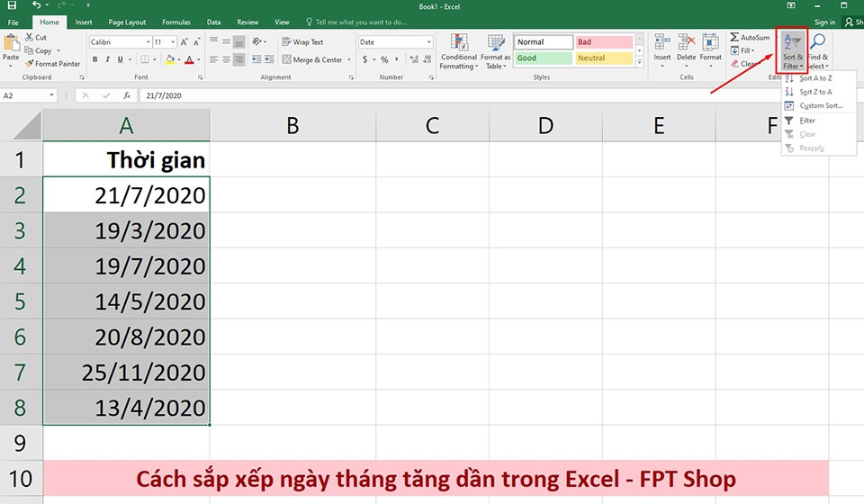Expand cell Styles gallery more arrow
The width and height of the screenshot is (864, 504).
[x=639, y=62]
